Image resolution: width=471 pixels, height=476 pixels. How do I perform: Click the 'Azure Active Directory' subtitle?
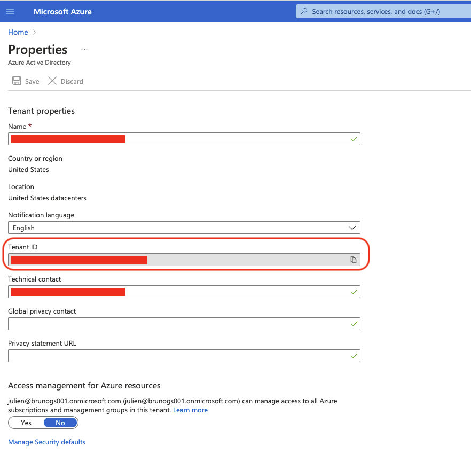(40, 63)
